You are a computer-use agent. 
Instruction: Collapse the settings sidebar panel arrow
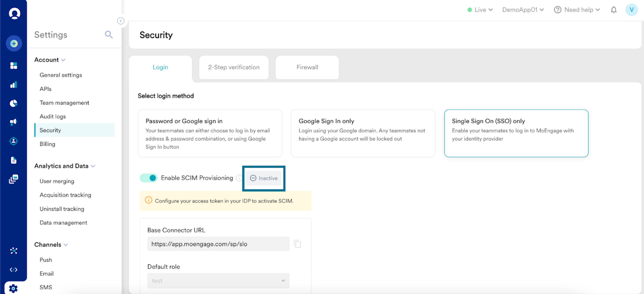click(121, 21)
